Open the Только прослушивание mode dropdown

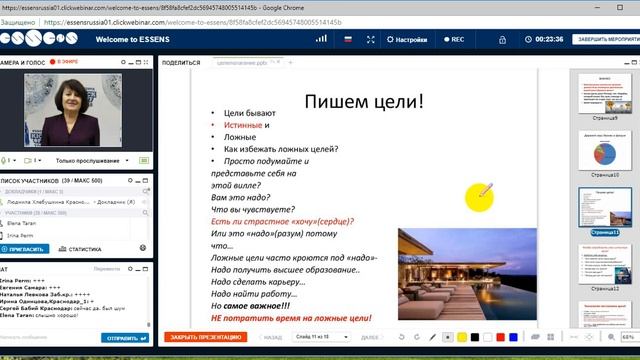click(92, 161)
